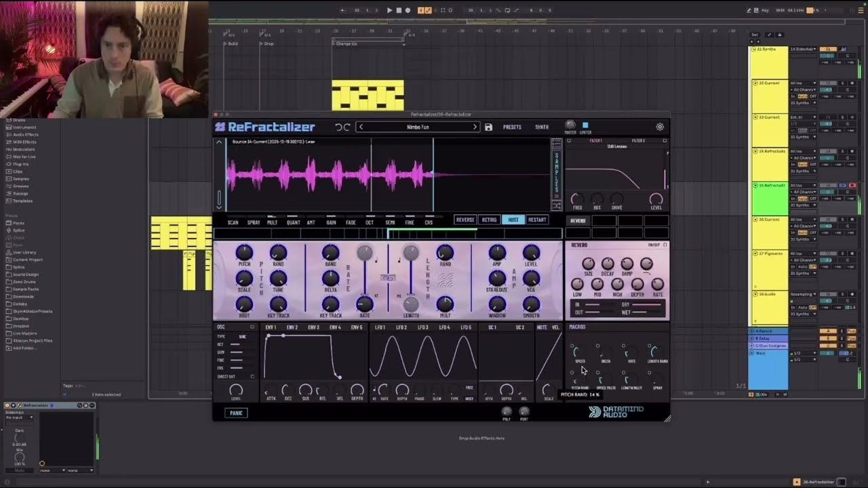Click the Record button in Ableton transport
This screenshot has height=488, width=868.
click(x=408, y=10)
